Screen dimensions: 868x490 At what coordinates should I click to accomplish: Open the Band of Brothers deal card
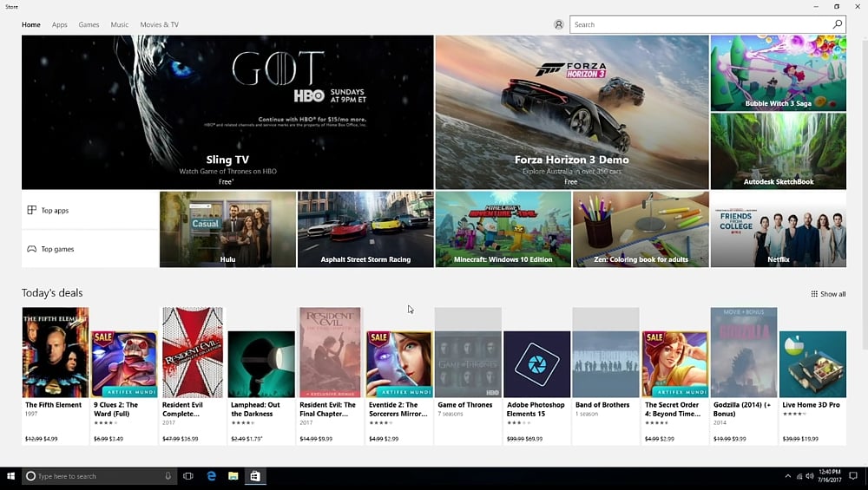606,376
